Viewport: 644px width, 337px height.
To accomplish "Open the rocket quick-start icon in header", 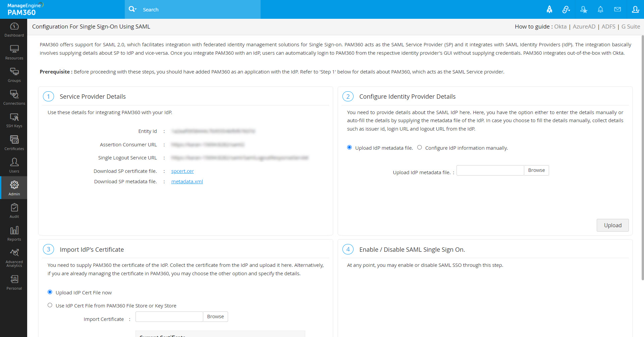I will [549, 9].
